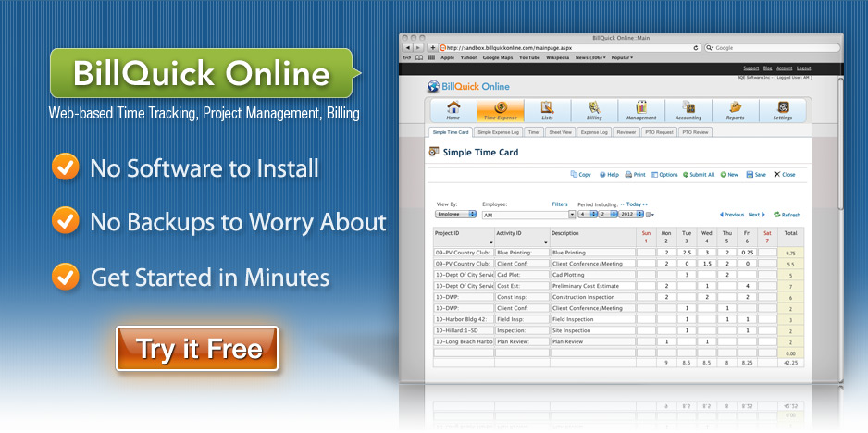Go to Previous period link

(732, 215)
